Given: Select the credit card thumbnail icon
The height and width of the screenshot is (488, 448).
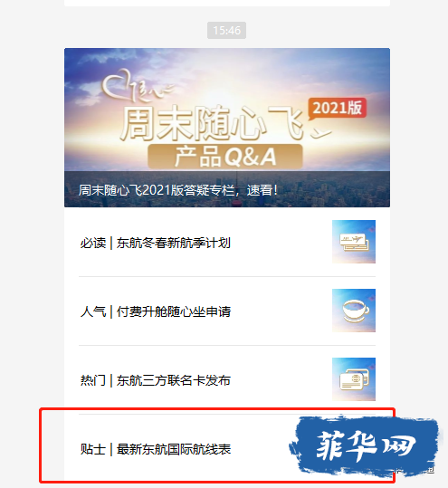Looking at the screenshot, I should click(x=354, y=379).
